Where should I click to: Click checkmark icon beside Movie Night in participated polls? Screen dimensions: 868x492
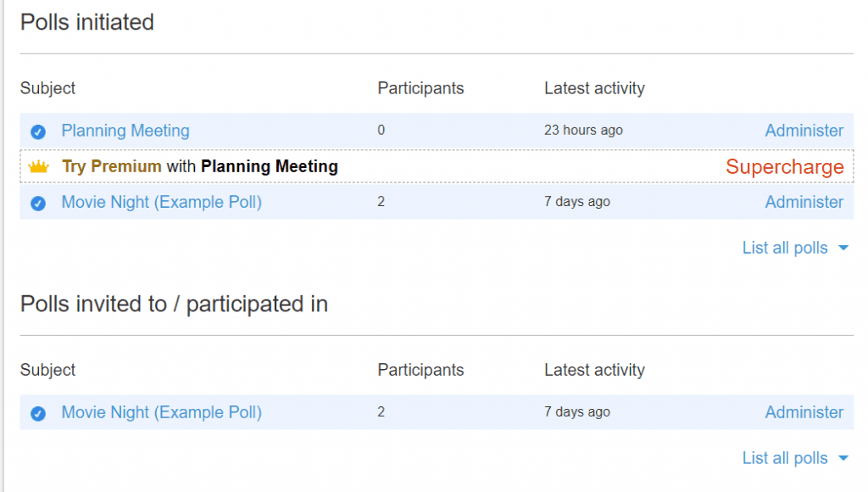(x=38, y=413)
